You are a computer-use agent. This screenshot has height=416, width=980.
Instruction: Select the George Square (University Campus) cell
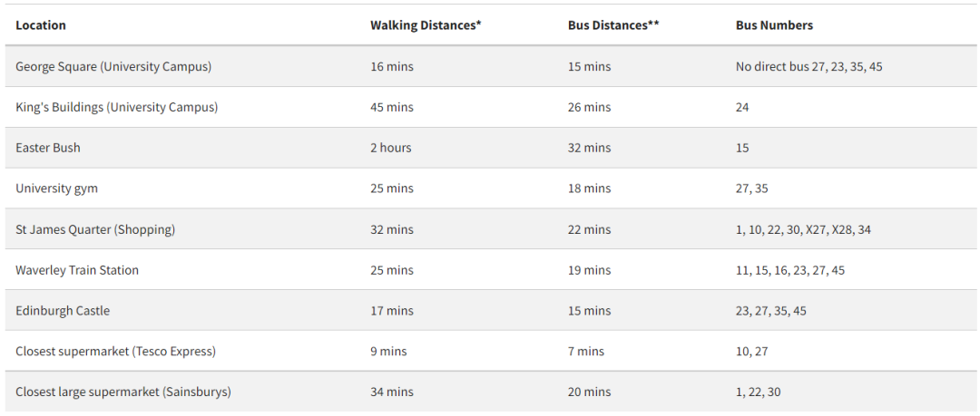(x=113, y=67)
